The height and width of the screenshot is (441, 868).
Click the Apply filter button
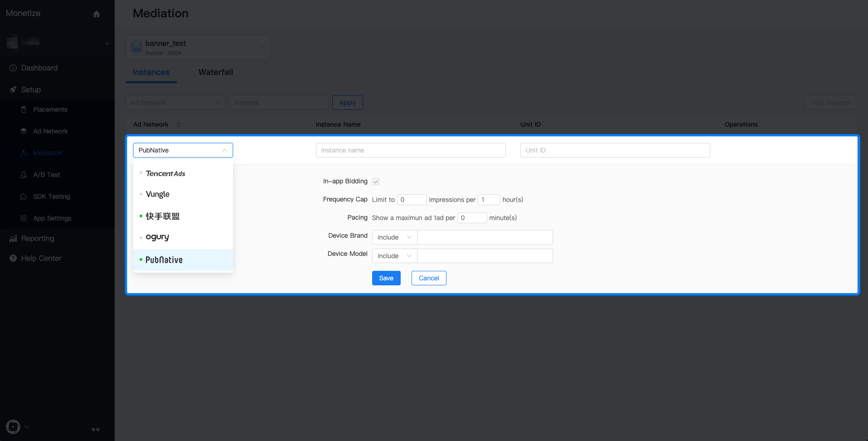click(348, 103)
